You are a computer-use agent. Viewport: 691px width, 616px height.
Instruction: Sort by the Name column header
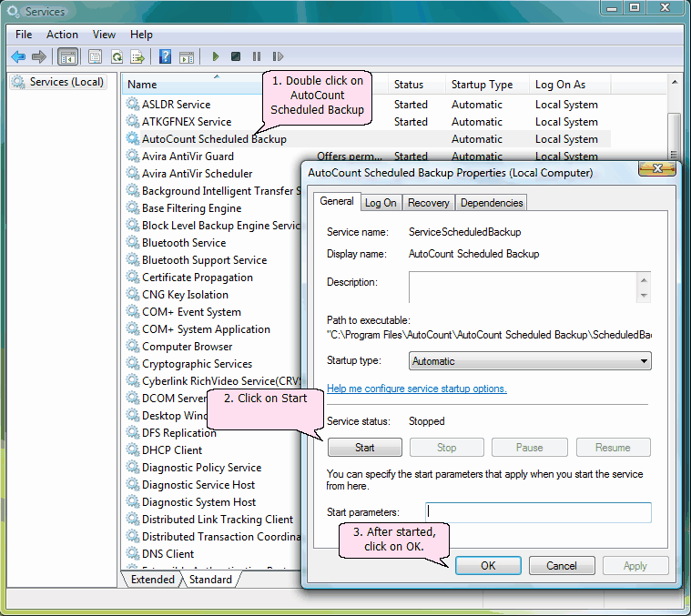(x=194, y=85)
